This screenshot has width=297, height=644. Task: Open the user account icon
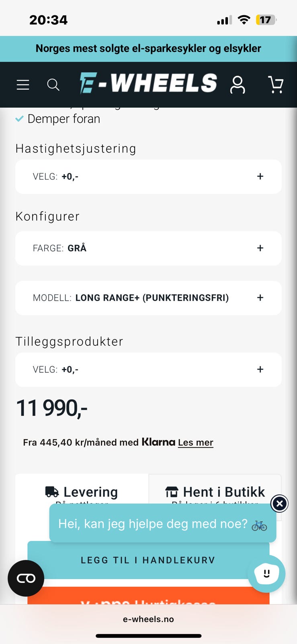tap(238, 85)
